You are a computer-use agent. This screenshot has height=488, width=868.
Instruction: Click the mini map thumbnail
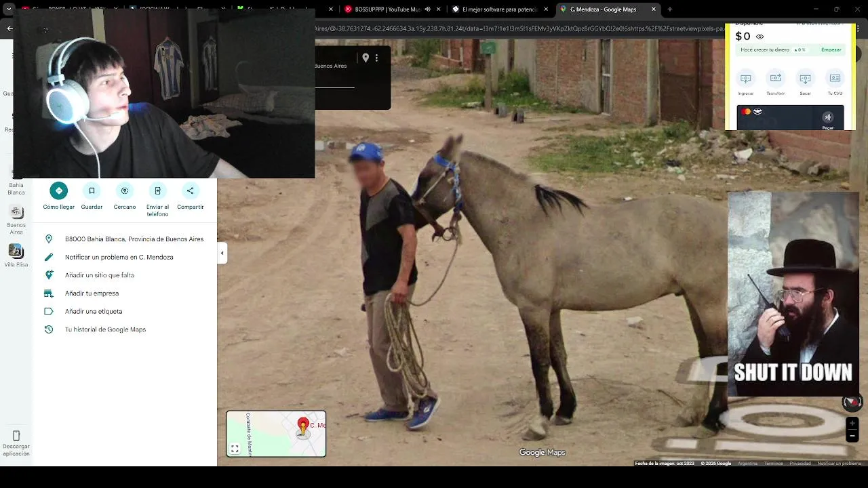coord(276,434)
